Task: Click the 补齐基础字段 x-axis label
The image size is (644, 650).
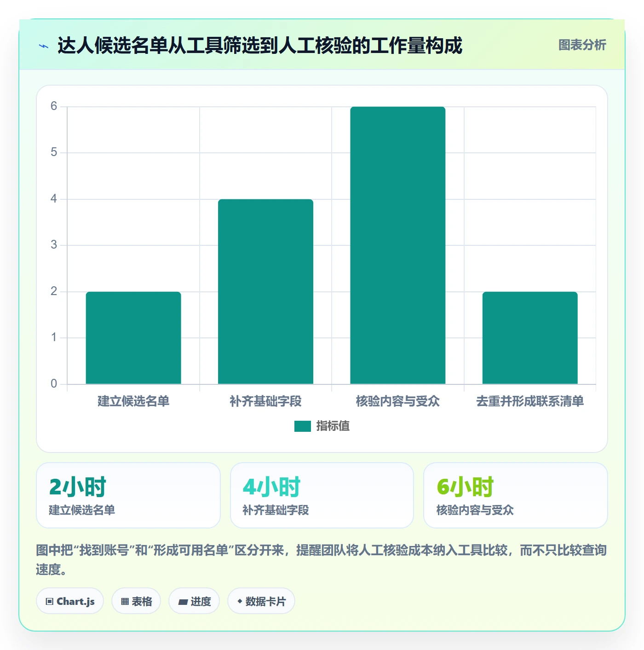Action: [x=265, y=401]
